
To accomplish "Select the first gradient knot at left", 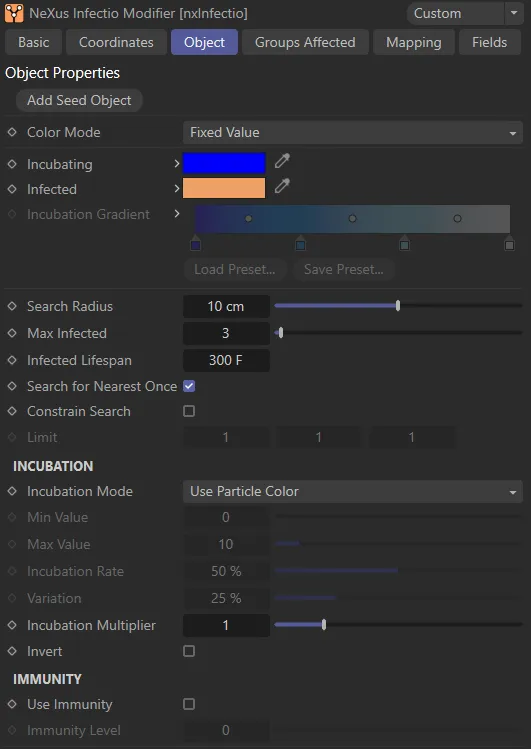I will pyautogui.click(x=195, y=244).
